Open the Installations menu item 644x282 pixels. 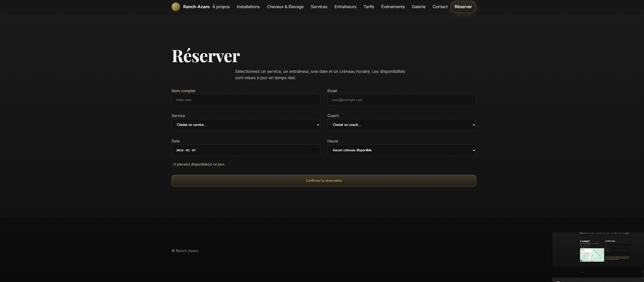[248, 7]
